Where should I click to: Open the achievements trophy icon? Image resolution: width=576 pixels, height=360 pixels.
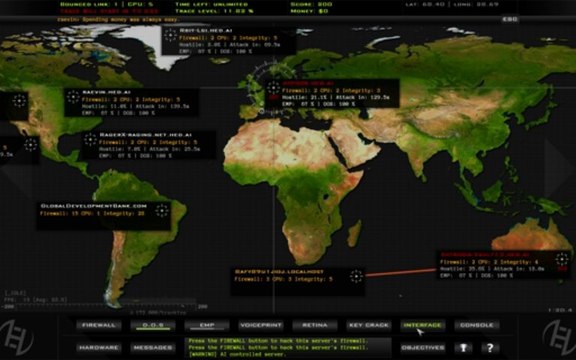(x=463, y=348)
